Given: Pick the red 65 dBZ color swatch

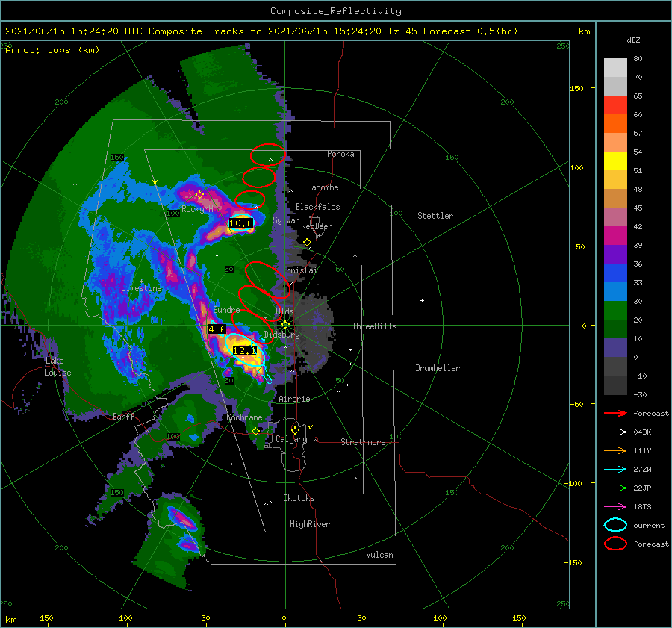Looking at the screenshot, I should click(615, 105).
